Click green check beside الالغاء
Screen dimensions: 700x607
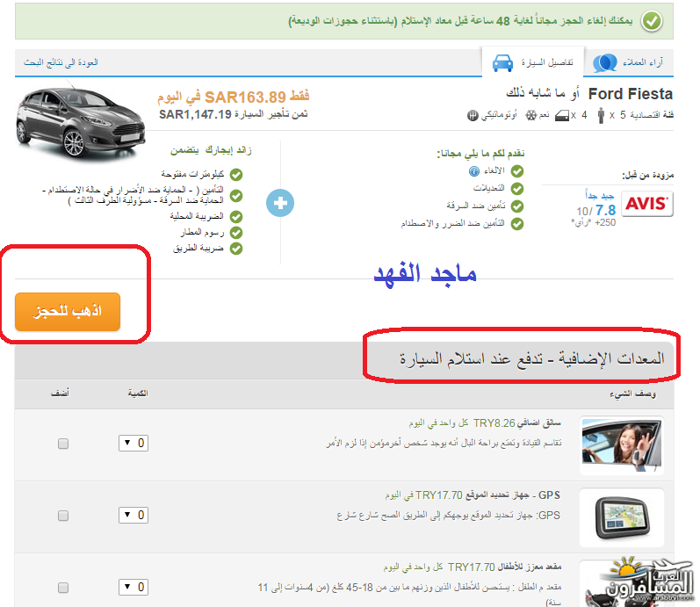(517, 171)
